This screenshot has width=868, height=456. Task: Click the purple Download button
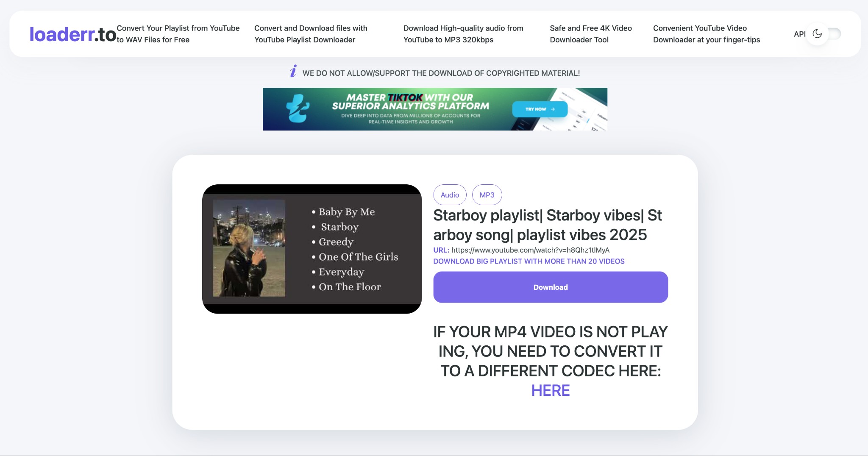[551, 287]
